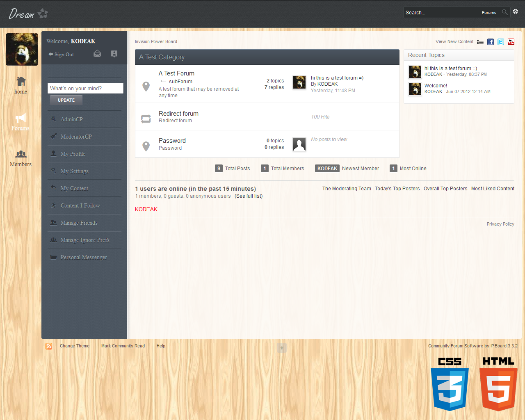The height and width of the screenshot is (420, 525).
Task: Click the Facebook icon in header
Action: click(x=491, y=42)
